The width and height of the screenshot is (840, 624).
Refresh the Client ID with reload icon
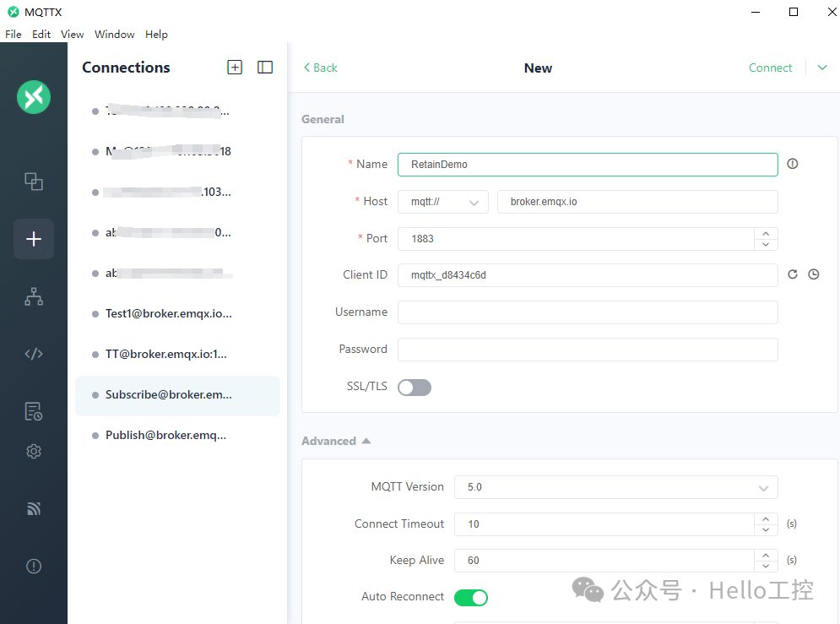(x=793, y=274)
